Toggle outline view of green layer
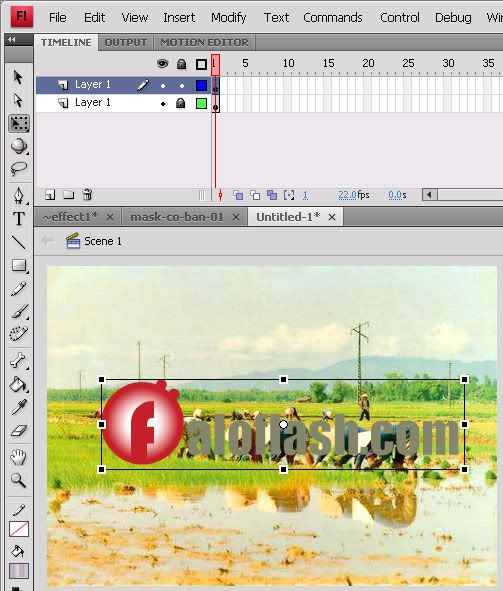This screenshot has width=503, height=591. [x=202, y=103]
